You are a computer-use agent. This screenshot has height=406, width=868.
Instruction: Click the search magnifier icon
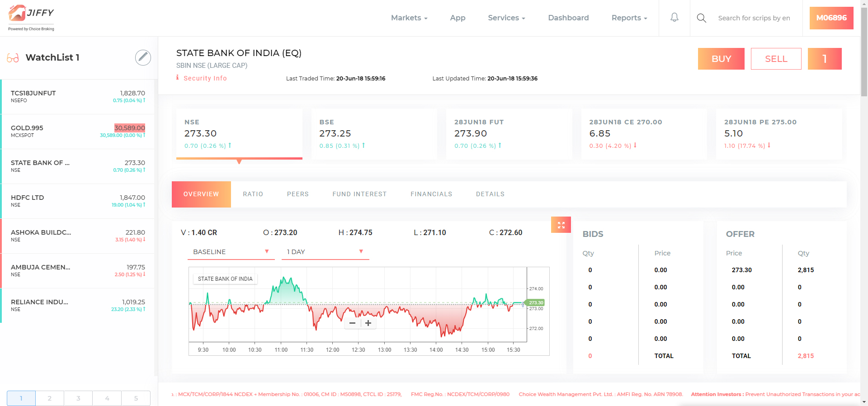point(701,18)
